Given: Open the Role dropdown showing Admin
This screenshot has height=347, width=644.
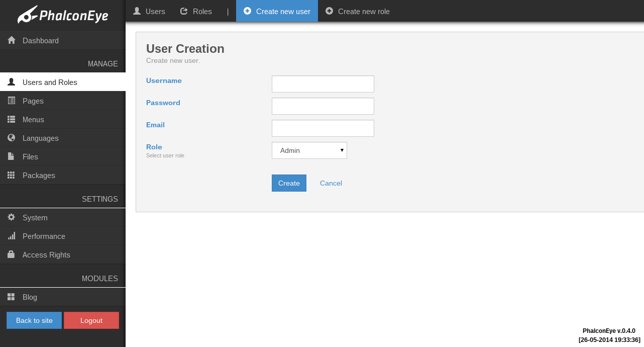Looking at the screenshot, I should point(309,150).
